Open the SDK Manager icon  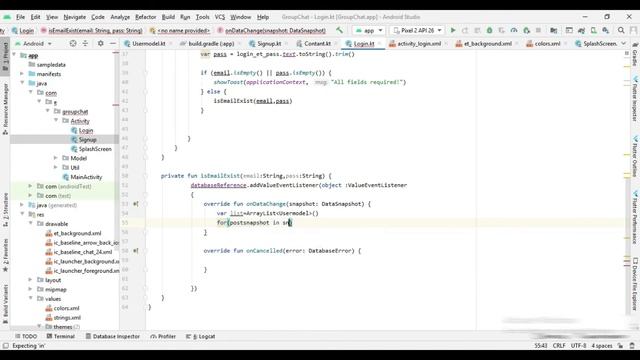click(x=606, y=30)
